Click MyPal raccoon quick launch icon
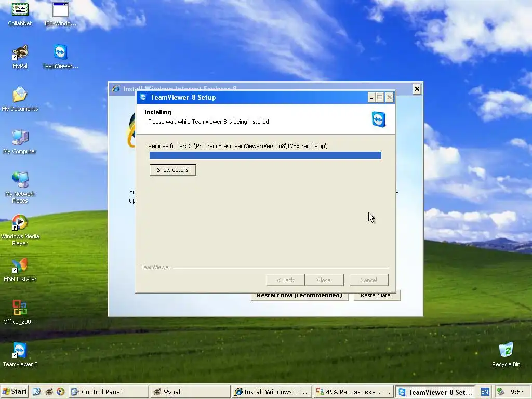 pos(49,392)
